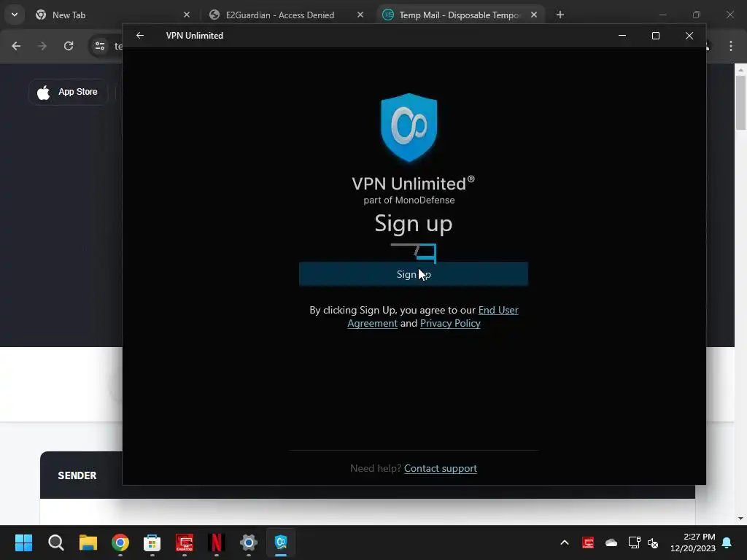This screenshot has height=560, width=747.
Task: Open Google Chrome from taskbar
Action: [120, 542]
